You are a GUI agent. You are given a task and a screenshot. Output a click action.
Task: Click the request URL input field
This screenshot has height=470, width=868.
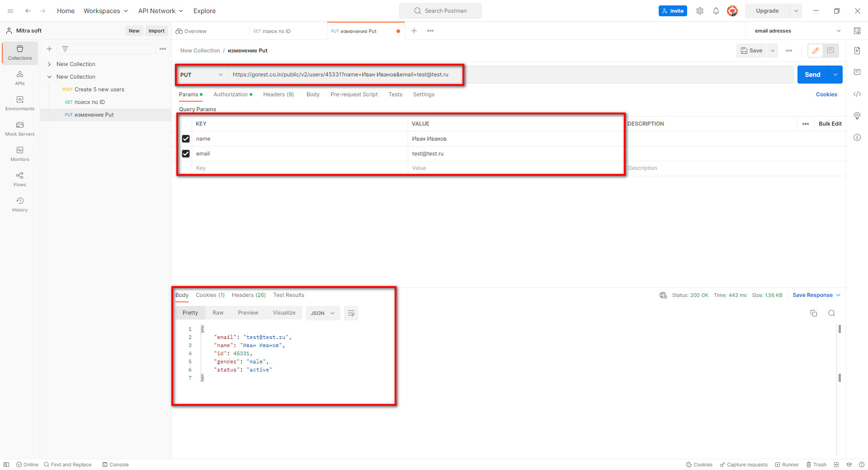[510, 75]
